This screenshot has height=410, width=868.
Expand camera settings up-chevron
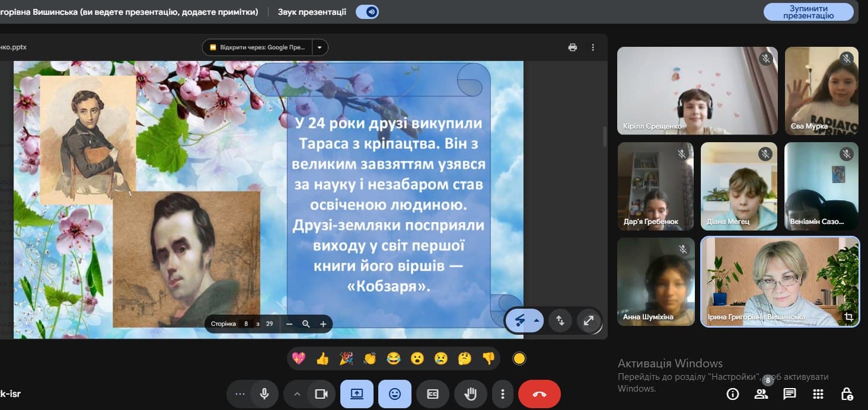coord(297,394)
